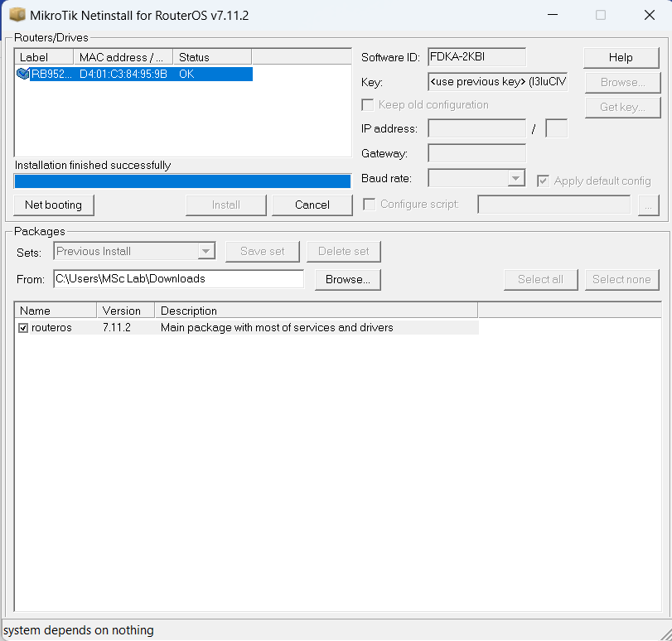Click the Cancel button
Screen dimensions: 672x641
point(312,205)
